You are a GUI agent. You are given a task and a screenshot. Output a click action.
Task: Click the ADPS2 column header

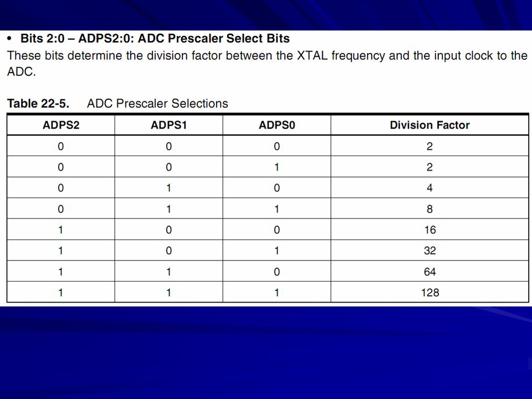(x=61, y=125)
